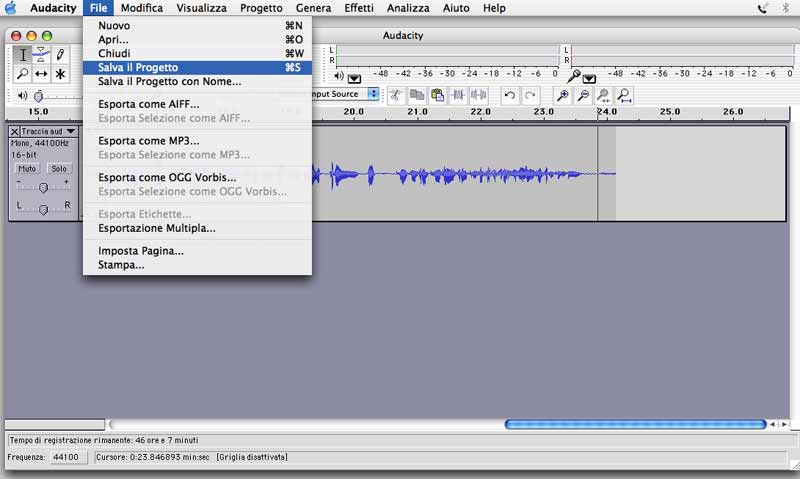Click the Copy toolbar icon
800x479 pixels.
(x=417, y=95)
